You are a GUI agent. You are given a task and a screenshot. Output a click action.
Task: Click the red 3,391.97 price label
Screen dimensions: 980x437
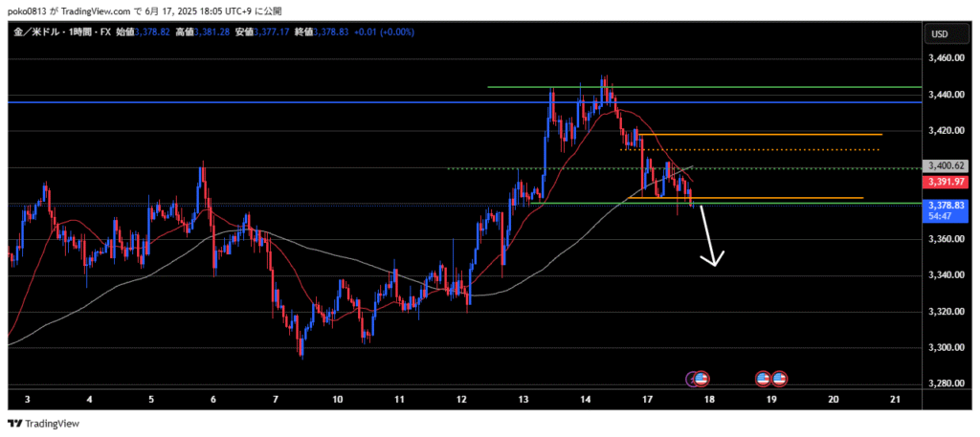tap(943, 182)
